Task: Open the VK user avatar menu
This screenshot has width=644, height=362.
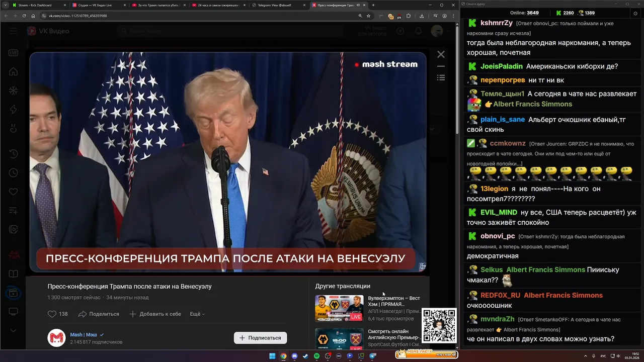Action: click(x=437, y=31)
